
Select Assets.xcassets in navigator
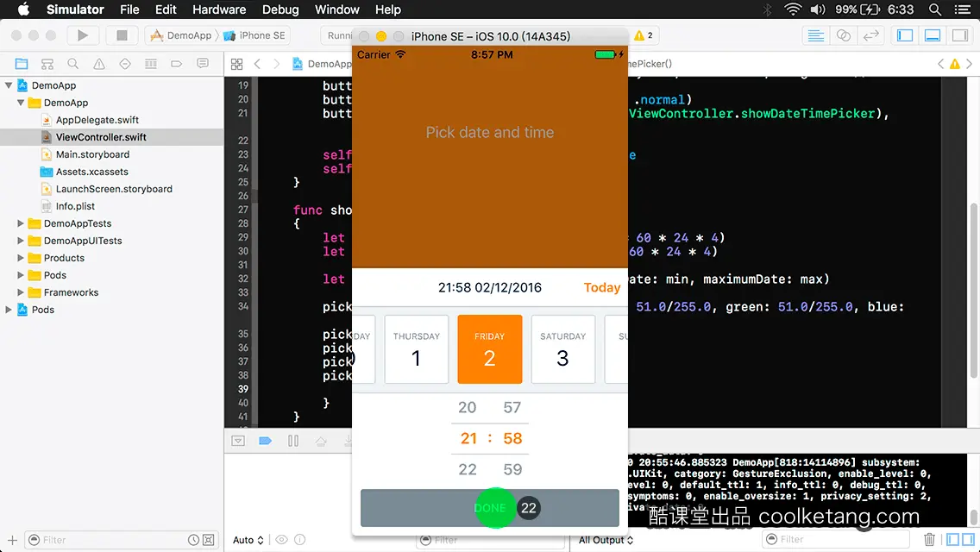[91, 172]
